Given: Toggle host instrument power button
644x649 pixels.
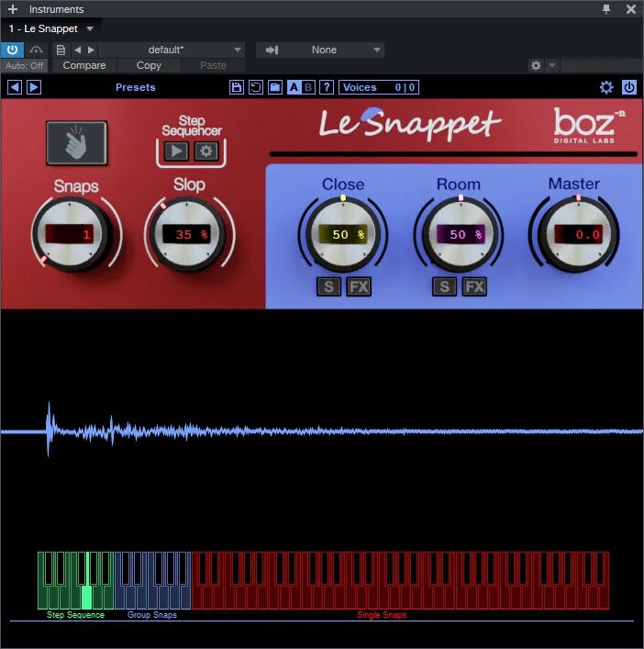Looking at the screenshot, I should tap(13, 50).
